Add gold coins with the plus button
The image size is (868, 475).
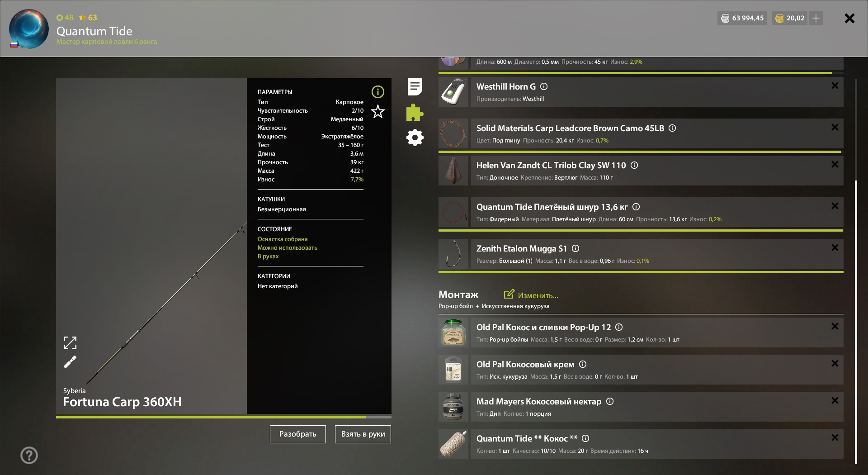tap(816, 18)
